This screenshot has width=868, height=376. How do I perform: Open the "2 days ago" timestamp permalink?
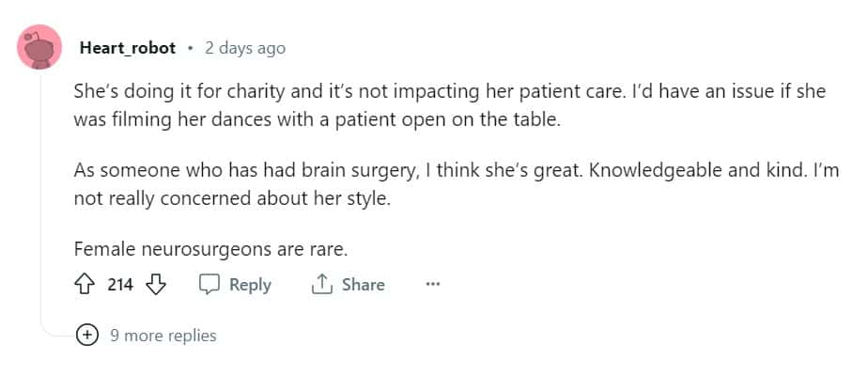pos(244,48)
